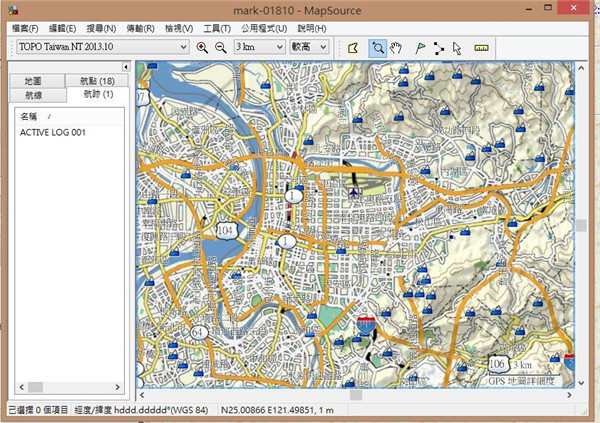Image resolution: width=600 pixels, height=423 pixels.
Task: Click the track list left scroll arrow
Action: click(22, 387)
